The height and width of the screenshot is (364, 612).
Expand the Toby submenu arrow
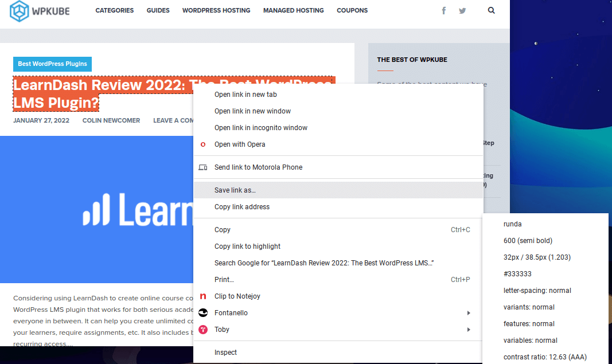[469, 330]
